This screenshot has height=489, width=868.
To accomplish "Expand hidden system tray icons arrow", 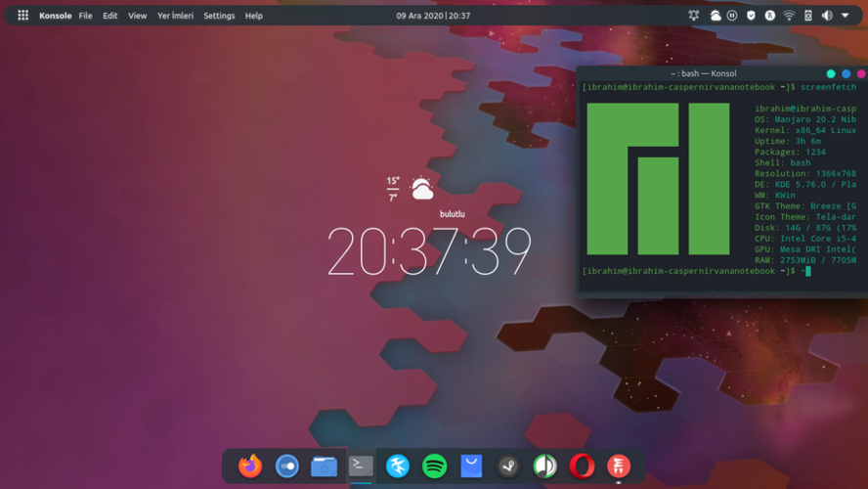I will coord(846,16).
